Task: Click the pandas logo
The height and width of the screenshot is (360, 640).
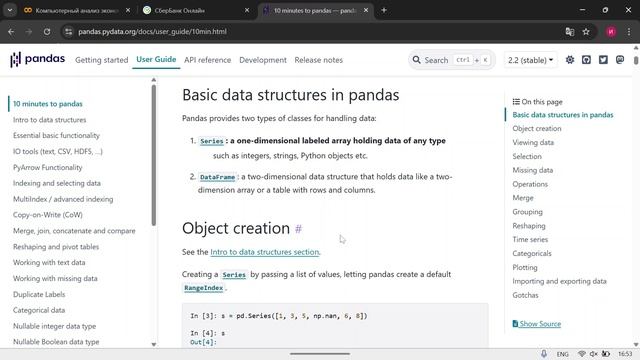Action: tap(38, 59)
